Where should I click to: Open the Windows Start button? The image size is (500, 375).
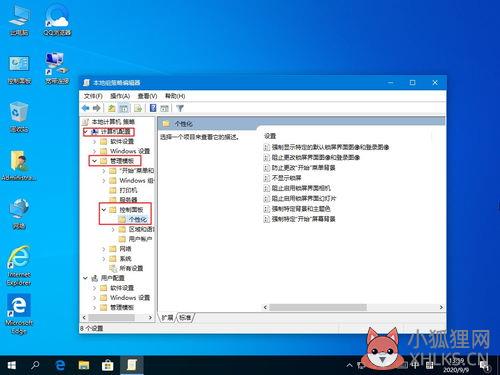(x=11, y=365)
